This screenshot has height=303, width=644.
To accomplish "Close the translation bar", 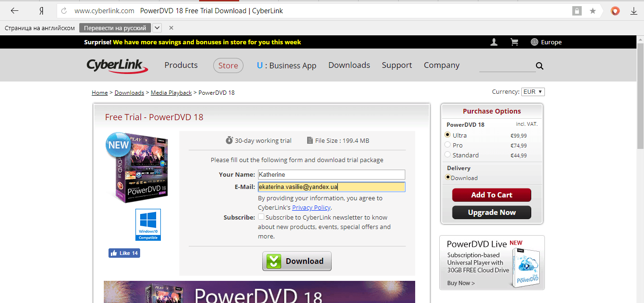I will (x=171, y=28).
